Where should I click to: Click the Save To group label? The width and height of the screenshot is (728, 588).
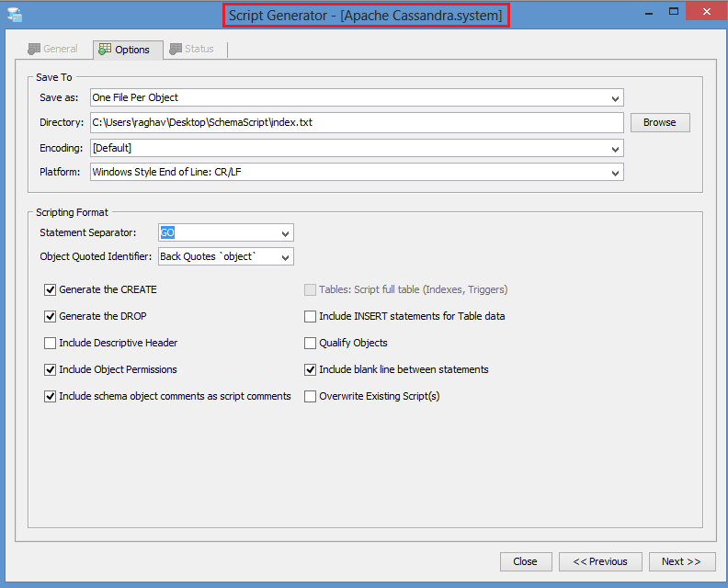click(54, 77)
